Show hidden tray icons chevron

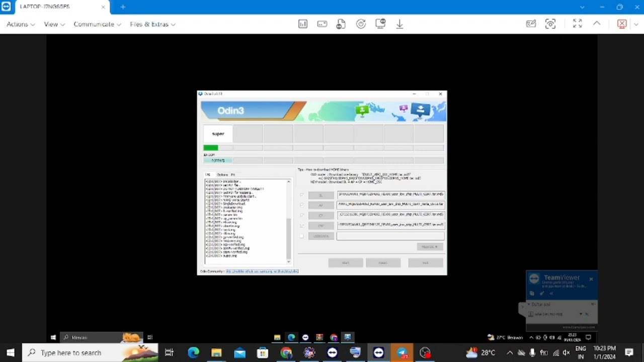[x=510, y=352]
